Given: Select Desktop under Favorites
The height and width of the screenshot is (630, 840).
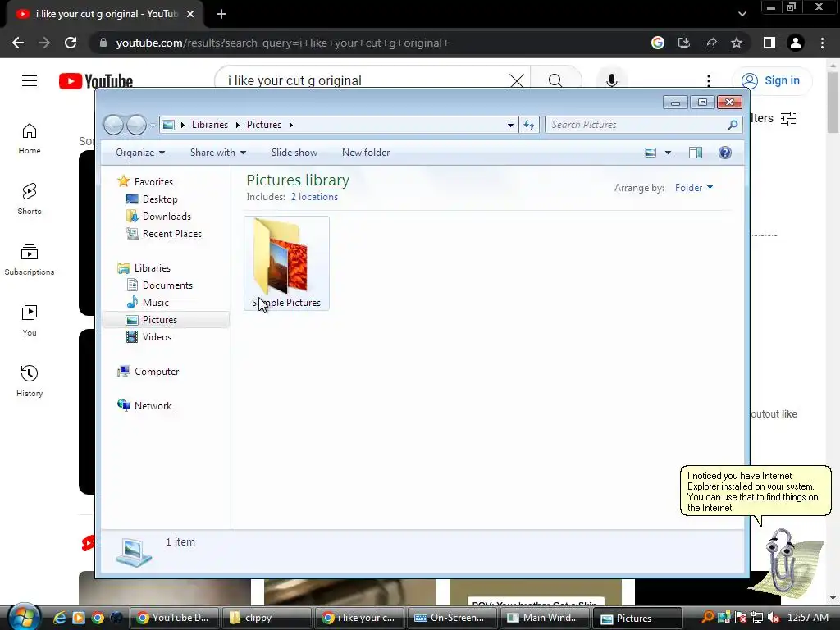Looking at the screenshot, I should [160, 199].
